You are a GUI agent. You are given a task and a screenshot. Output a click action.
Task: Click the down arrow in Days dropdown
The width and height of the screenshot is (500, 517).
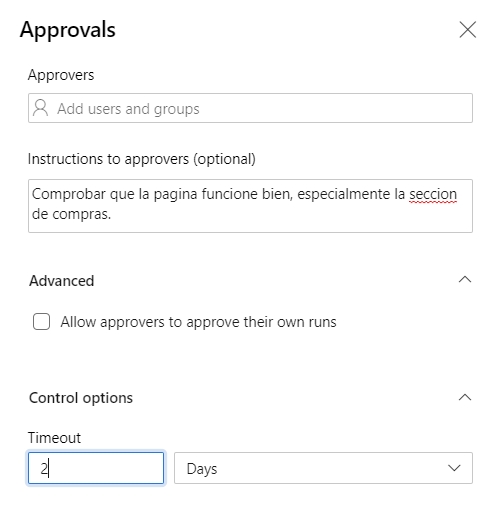tap(454, 468)
